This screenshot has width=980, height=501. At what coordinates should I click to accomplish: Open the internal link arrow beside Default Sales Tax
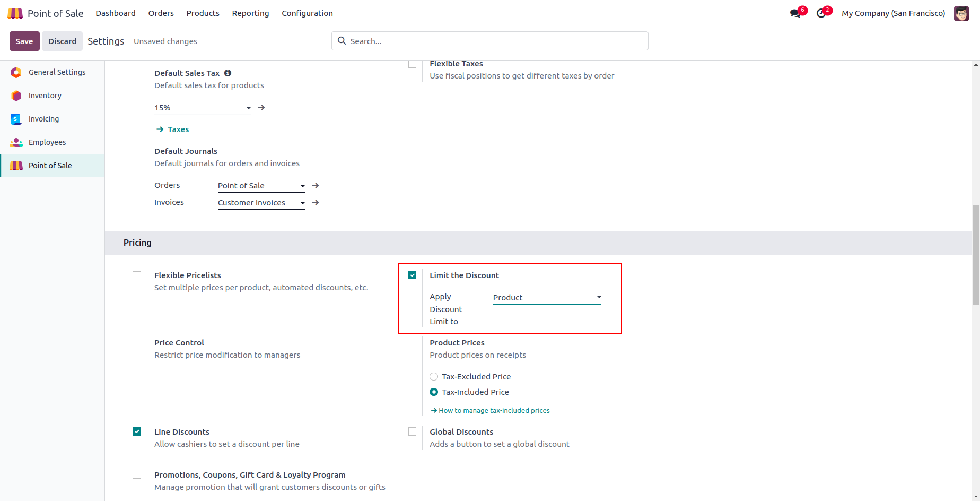point(261,108)
